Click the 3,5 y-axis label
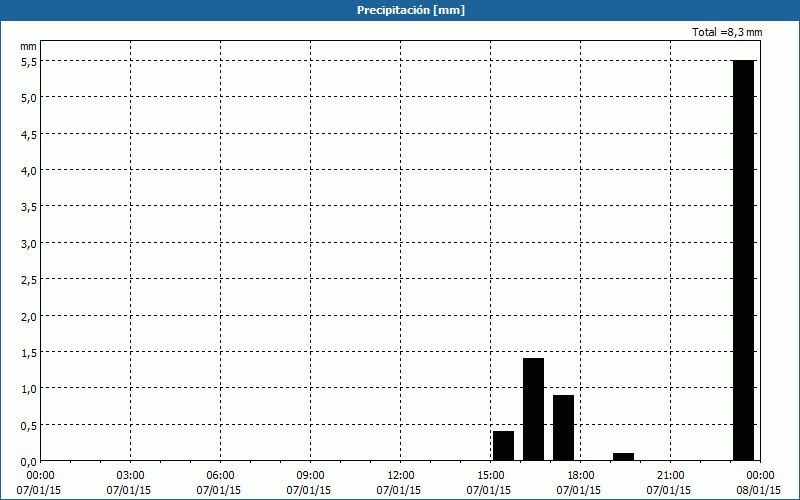The height and width of the screenshot is (500, 800). (x=29, y=207)
